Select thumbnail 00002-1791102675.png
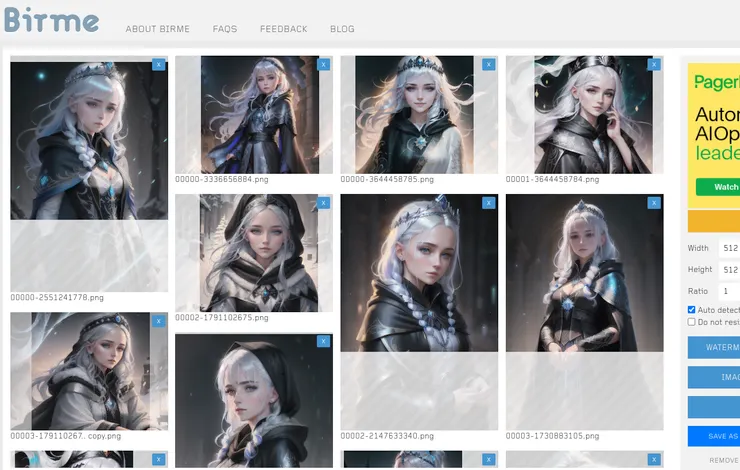This screenshot has height=470, width=740. 254,253
